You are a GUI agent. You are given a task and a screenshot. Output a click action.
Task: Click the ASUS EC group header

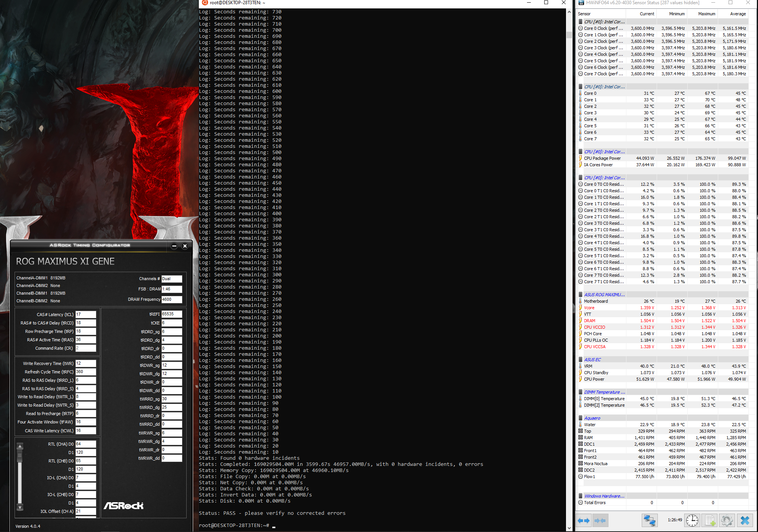(592, 360)
